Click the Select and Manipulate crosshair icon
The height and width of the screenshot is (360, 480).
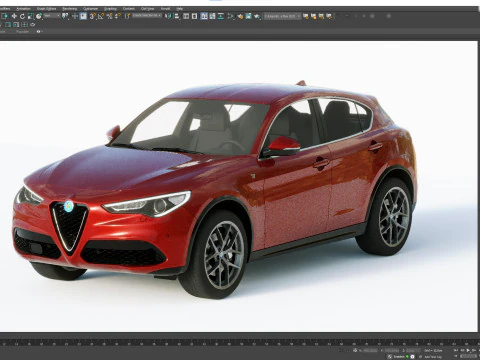pyautogui.click(x=75, y=16)
